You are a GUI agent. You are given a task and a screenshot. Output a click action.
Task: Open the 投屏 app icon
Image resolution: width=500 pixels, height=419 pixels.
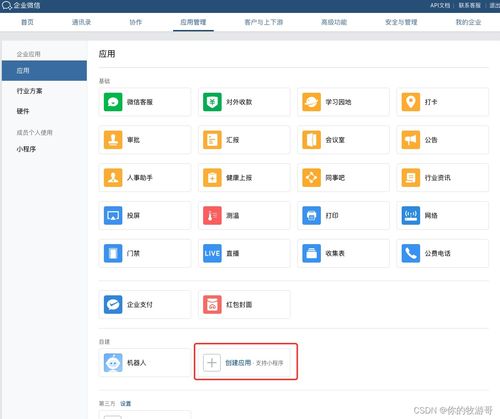pos(113,216)
